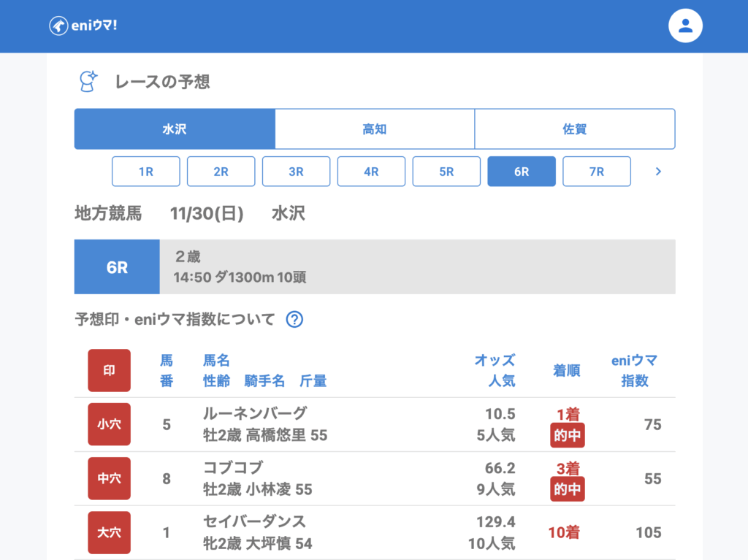
Task: Open the help question mark icon
Action: 294,319
